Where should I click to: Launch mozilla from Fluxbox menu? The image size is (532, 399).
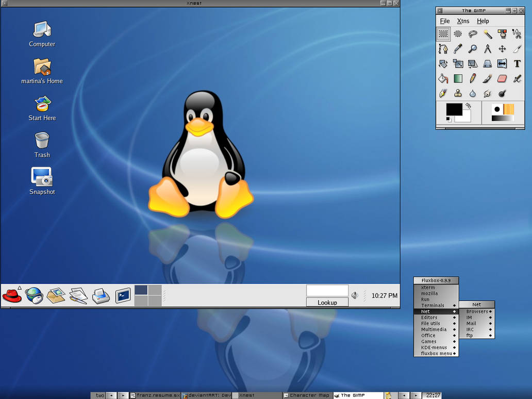click(436, 293)
